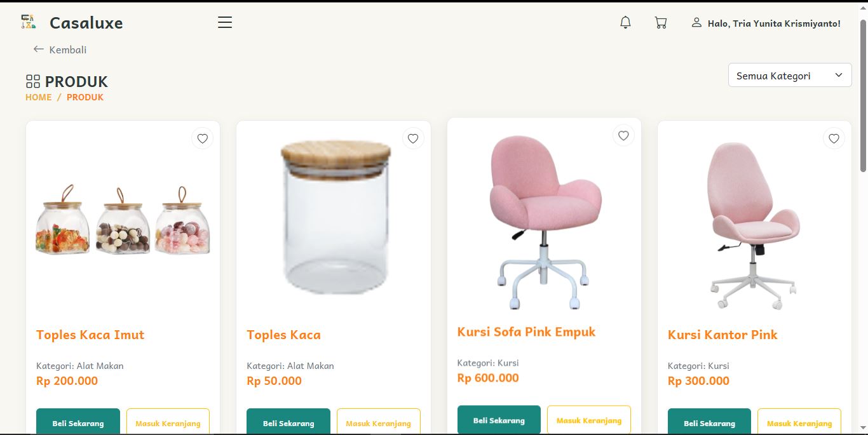This screenshot has height=435, width=868.
Task: Click the Casaluxe logo icon
Action: [28, 22]
